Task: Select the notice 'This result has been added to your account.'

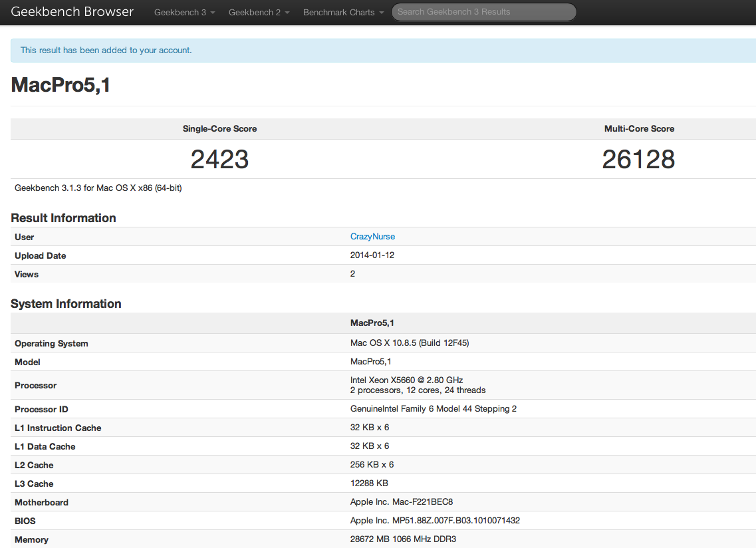Action: [106, 50]
